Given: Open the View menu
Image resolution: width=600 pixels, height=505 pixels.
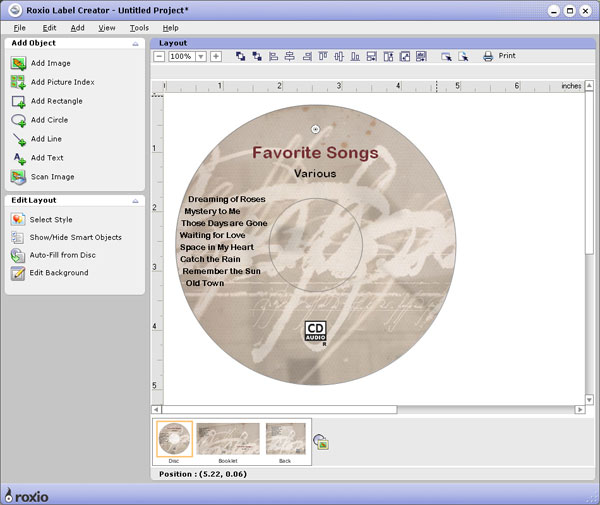Looking at the screenshot, I should pyautogui.click(x=107, y=28).
